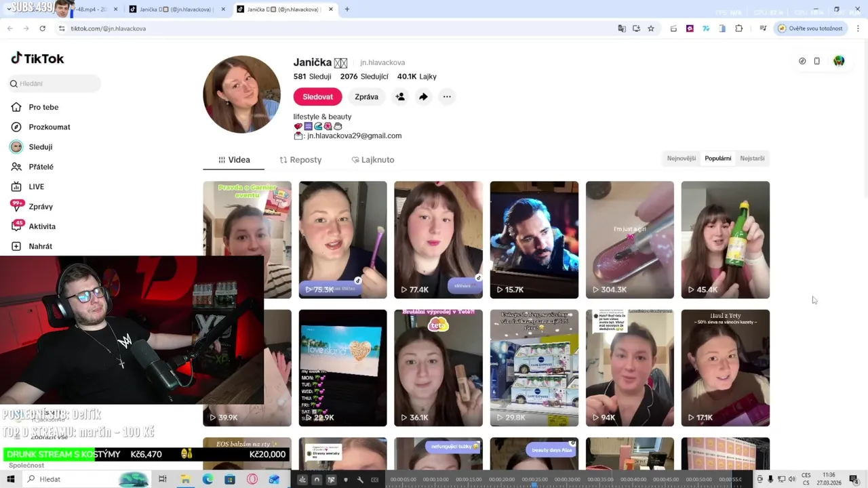Open Přátelé friends page
Viewport: 868px width, 488px height.
click(x=41, y=167)
